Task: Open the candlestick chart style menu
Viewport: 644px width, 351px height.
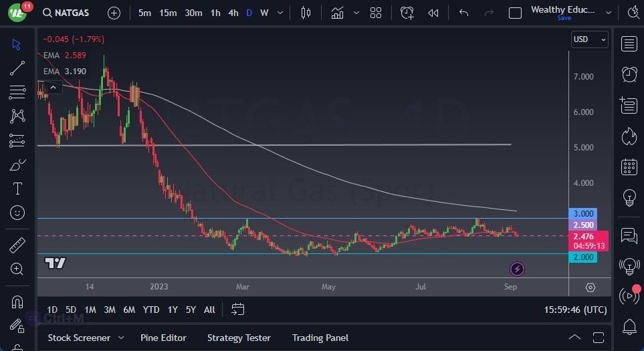Action: tap(306, 13)
